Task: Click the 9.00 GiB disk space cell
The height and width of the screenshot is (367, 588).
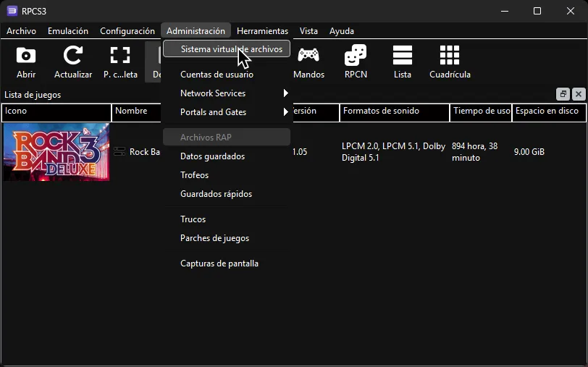Action: pos(529,152)
